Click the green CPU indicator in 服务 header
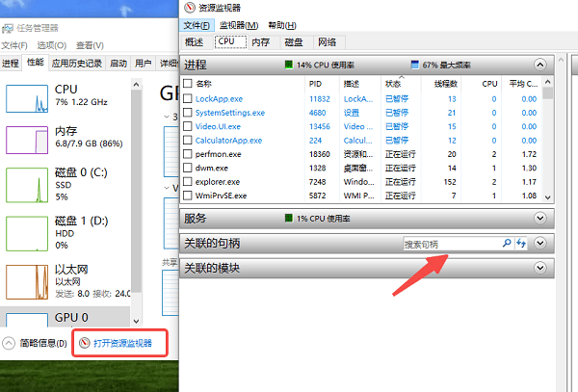Viewport: 578px width, 392px height. click(289, 218)
